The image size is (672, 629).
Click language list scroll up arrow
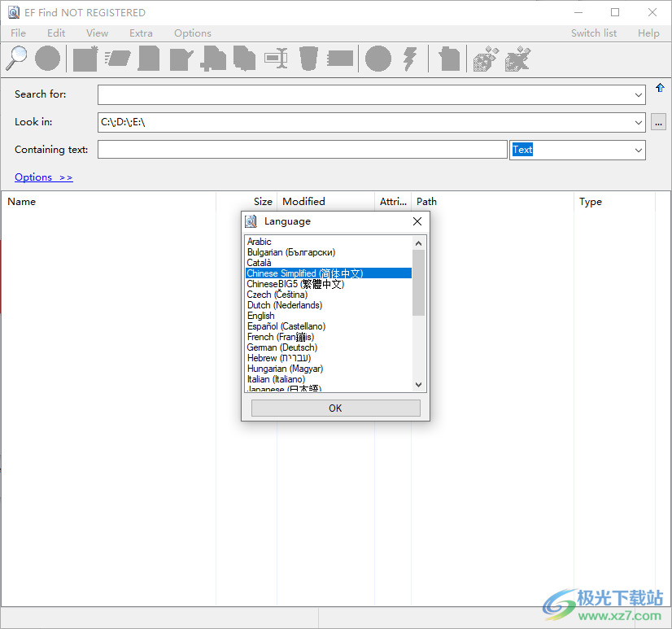419,243
